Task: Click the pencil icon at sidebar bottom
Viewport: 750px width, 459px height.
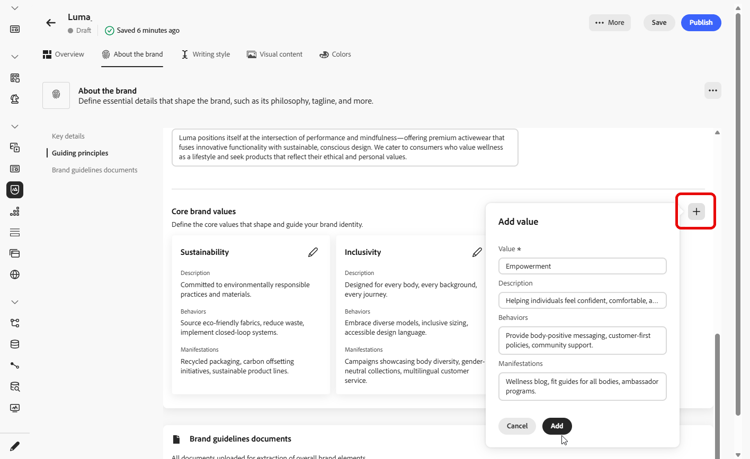Action: coord(15,446)
